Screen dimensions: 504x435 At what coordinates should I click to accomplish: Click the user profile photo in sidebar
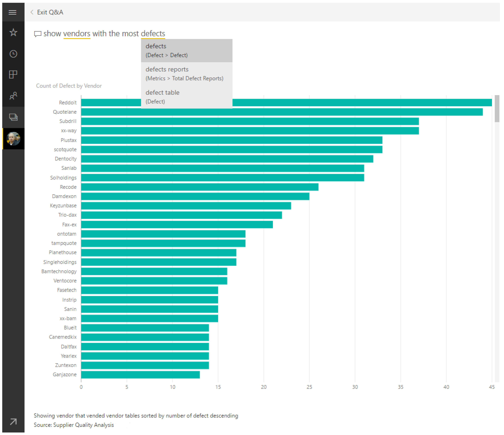coord(13,139)
